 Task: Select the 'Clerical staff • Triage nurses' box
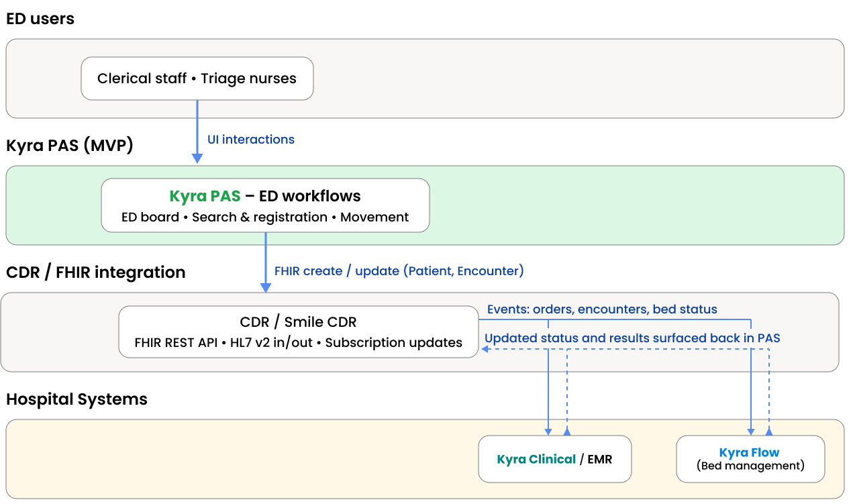pyautogui.click(x=197, y=79)
